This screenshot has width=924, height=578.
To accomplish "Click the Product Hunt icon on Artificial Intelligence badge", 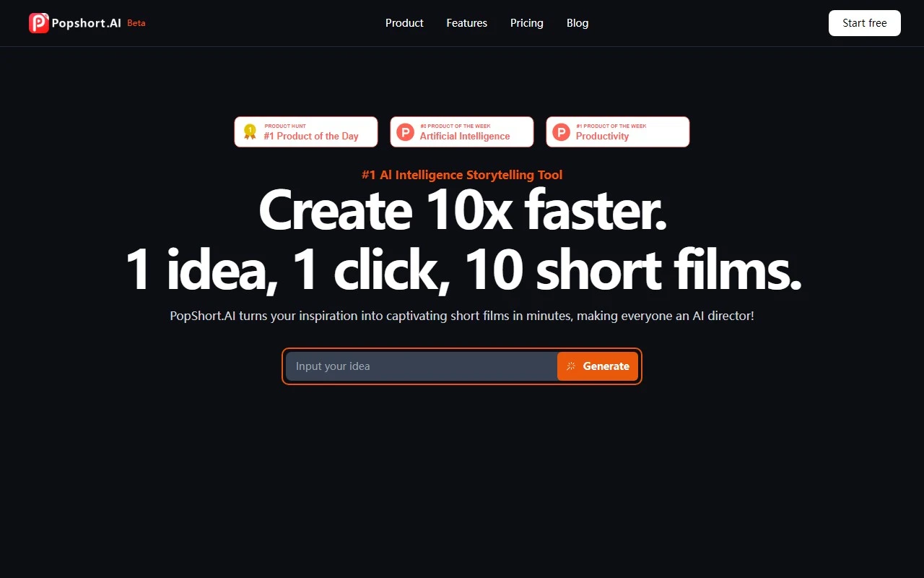I will point(406,132).
